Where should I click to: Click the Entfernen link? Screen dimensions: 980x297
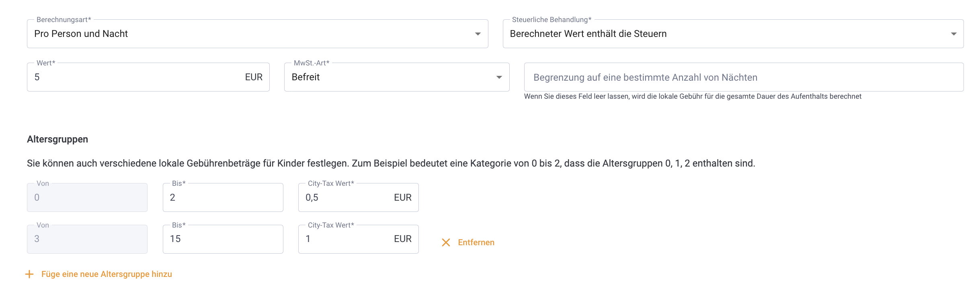[x=476, y=242]
